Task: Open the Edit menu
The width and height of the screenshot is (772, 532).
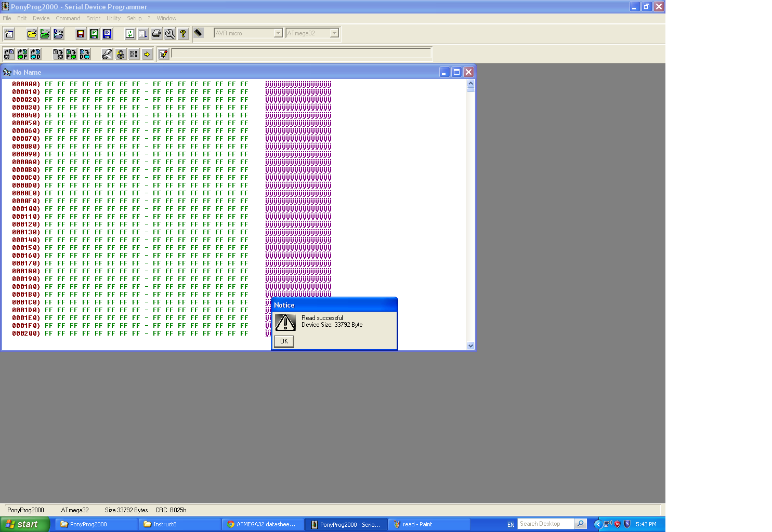Action: [x=22, y=18]
